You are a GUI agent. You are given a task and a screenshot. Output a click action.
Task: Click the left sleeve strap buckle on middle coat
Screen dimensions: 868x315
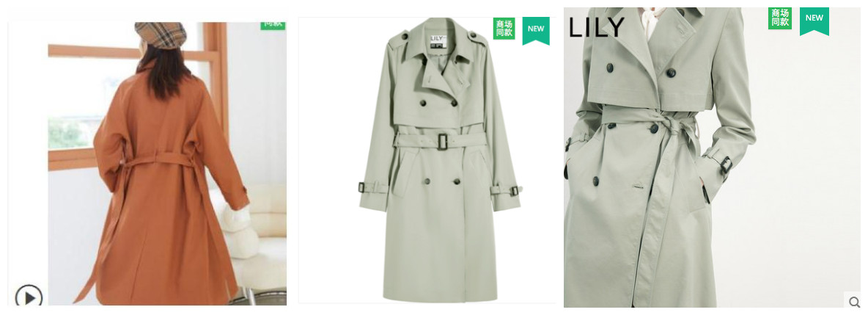(362, 187)
